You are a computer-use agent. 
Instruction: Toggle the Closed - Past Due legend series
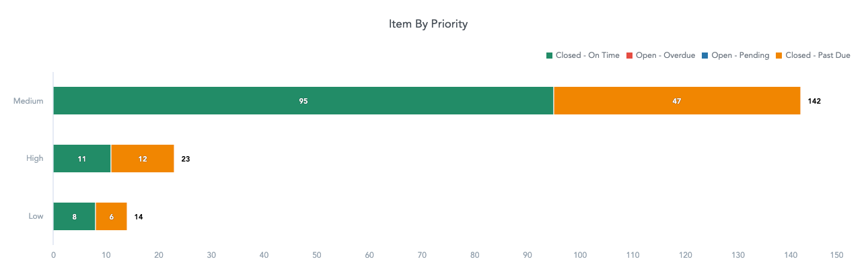[x=813, y=55]
